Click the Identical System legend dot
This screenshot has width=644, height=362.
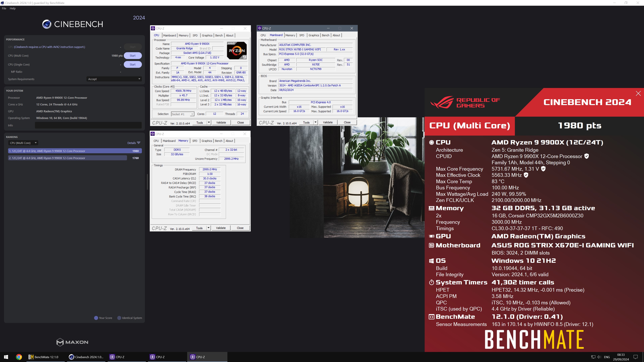(119, 318)
